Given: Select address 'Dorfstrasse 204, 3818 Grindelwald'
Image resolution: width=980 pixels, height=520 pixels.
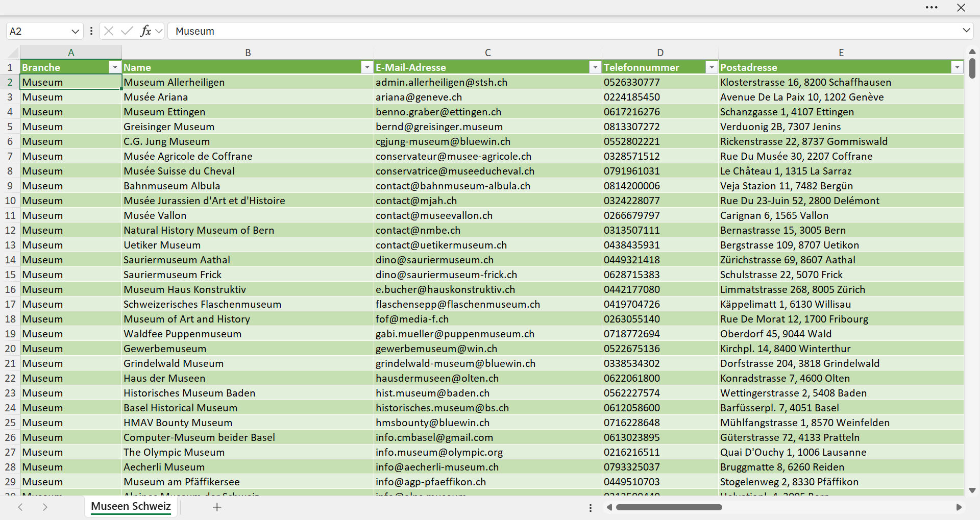Looking at the screenshot, I should [841, 363].
